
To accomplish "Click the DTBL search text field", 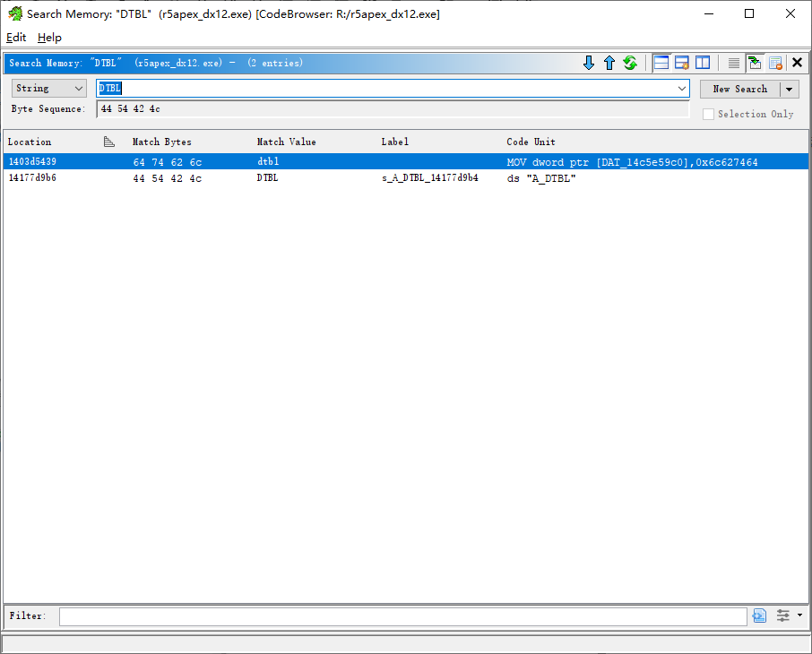I will (x=393, y=88).
